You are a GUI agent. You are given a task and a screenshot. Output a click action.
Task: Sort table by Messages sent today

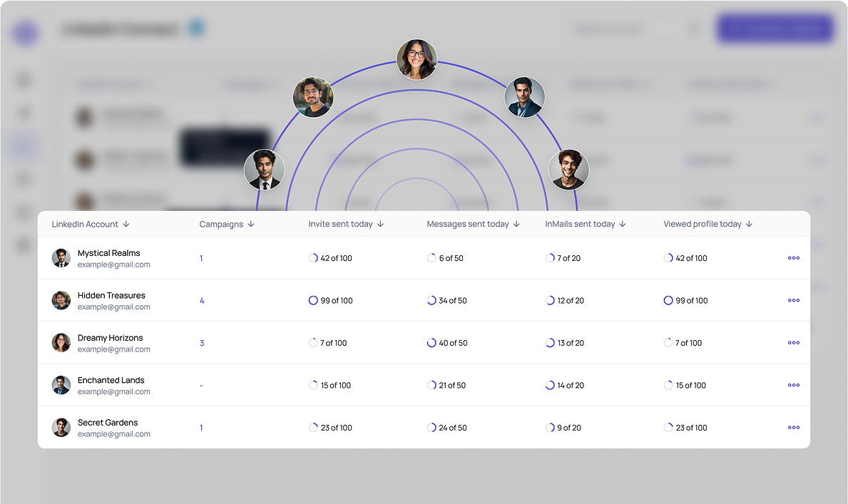point(516,224)
